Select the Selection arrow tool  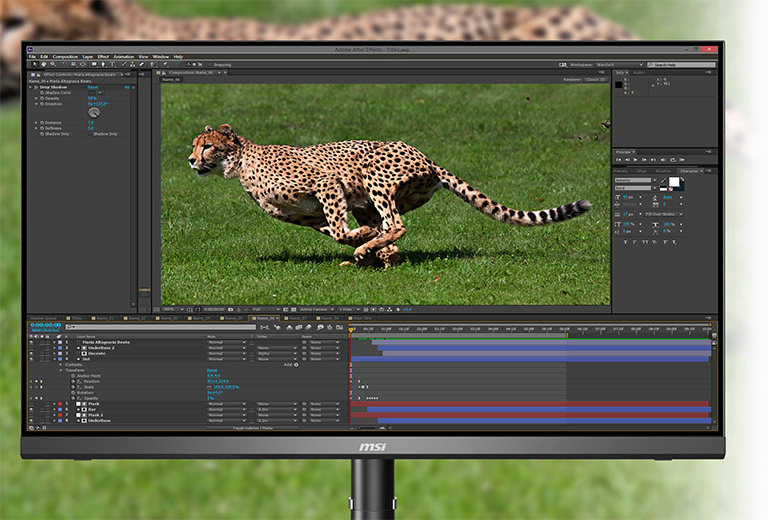34,64
